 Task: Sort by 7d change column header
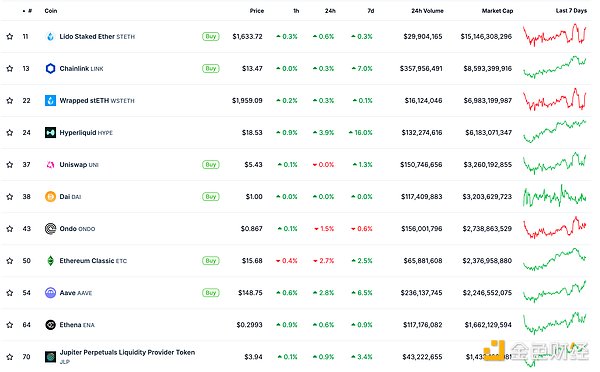point(371,11)
